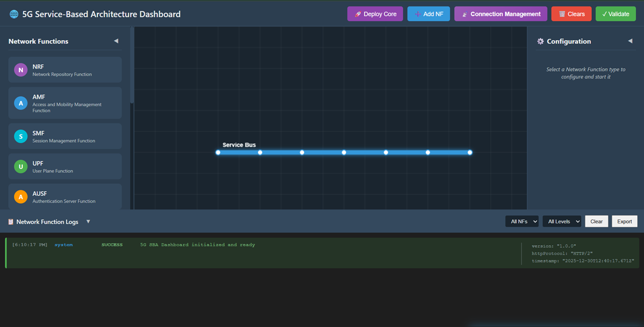Click the green Validate button
Viewport: 644px width, 327px height.
tap(615, 14)
